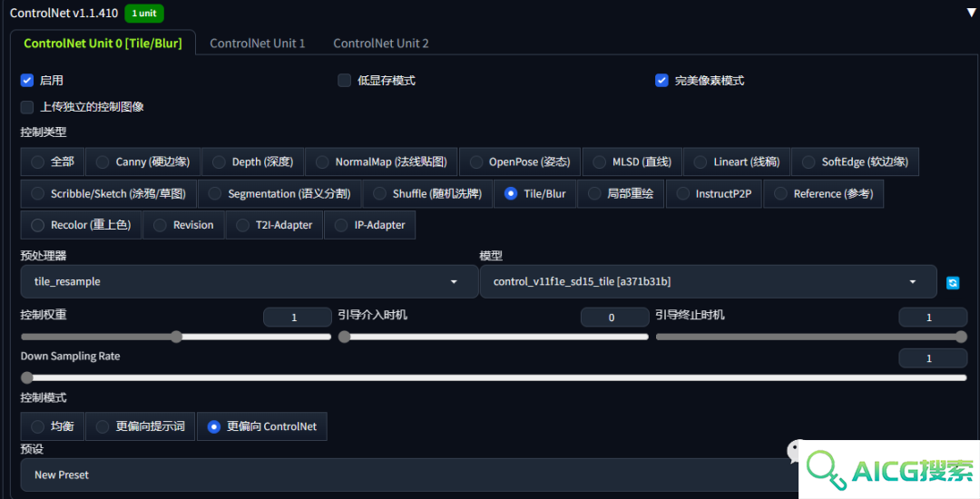Select the Revision control type
Viewport: 980px width, 499px height.
[x=183, y=225]
